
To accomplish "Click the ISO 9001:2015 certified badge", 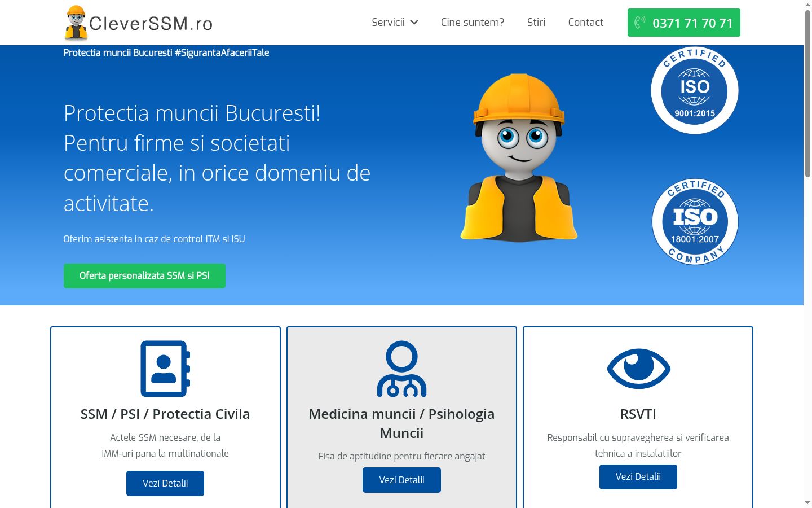I will [x=695, y=90].
